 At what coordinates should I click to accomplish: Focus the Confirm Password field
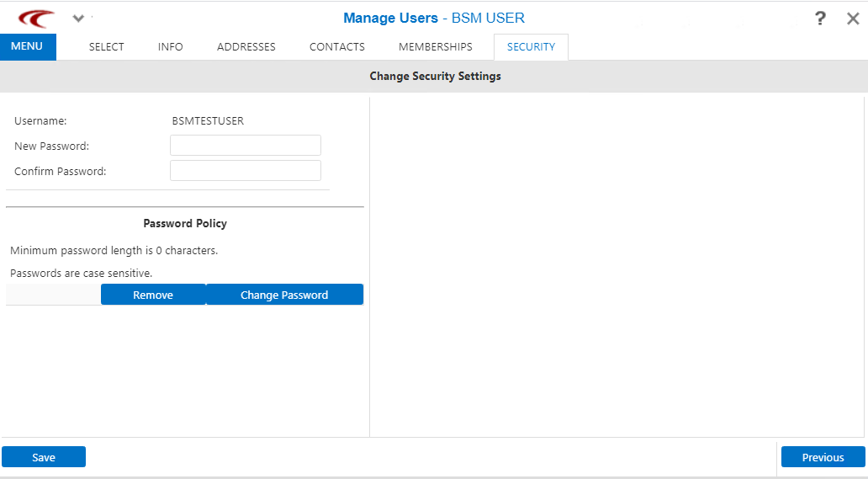[246, 171]
